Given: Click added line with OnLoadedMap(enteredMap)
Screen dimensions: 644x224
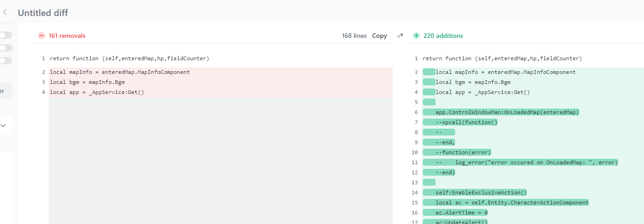Looking at the screenshot, I should [507, 112].
